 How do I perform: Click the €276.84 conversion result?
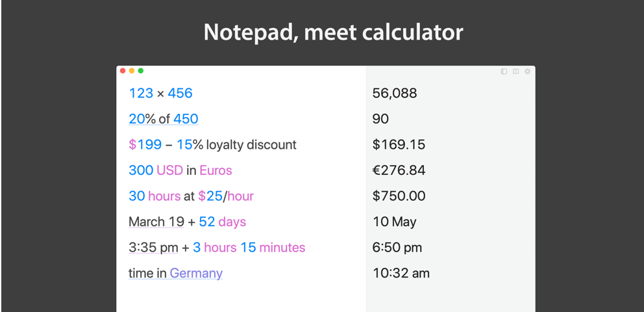tap(399, 170)
